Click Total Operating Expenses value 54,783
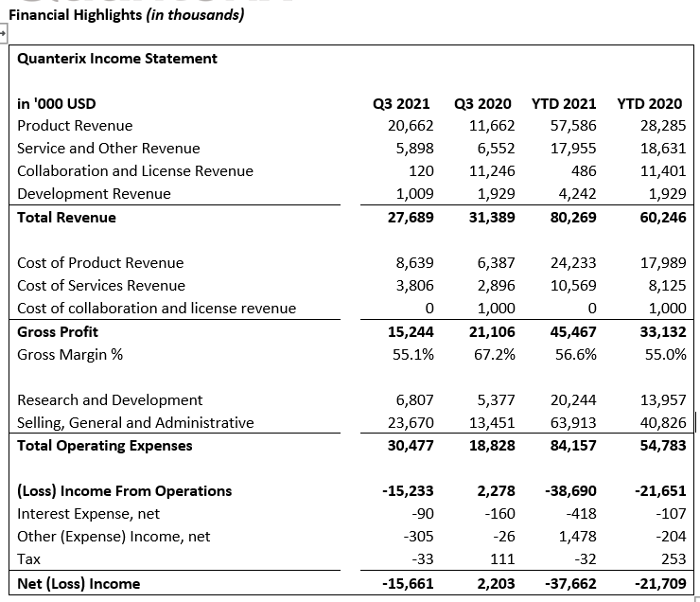700x602 pixels. pyautogui.click(x=663, y=445)
